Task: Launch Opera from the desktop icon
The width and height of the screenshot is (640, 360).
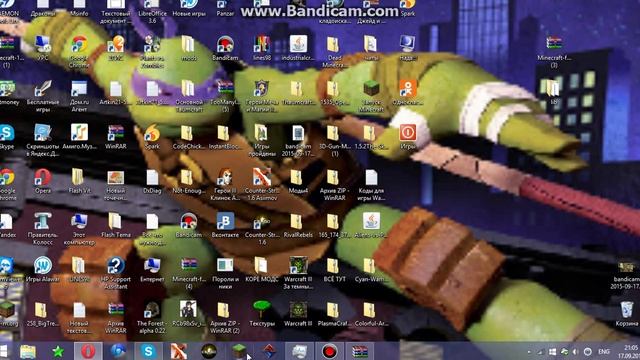Action: [x=43, y=181]
